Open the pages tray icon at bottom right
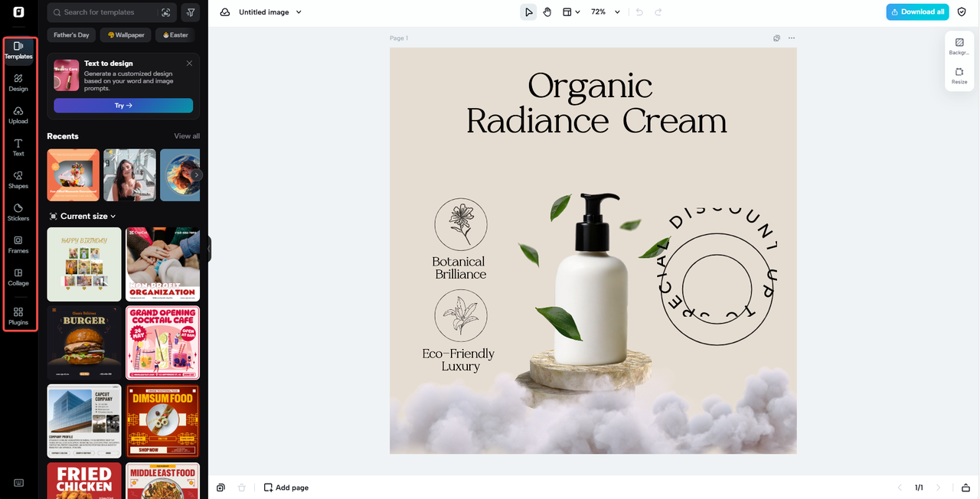This screenshot has height=499, width=980. (965, 488)
